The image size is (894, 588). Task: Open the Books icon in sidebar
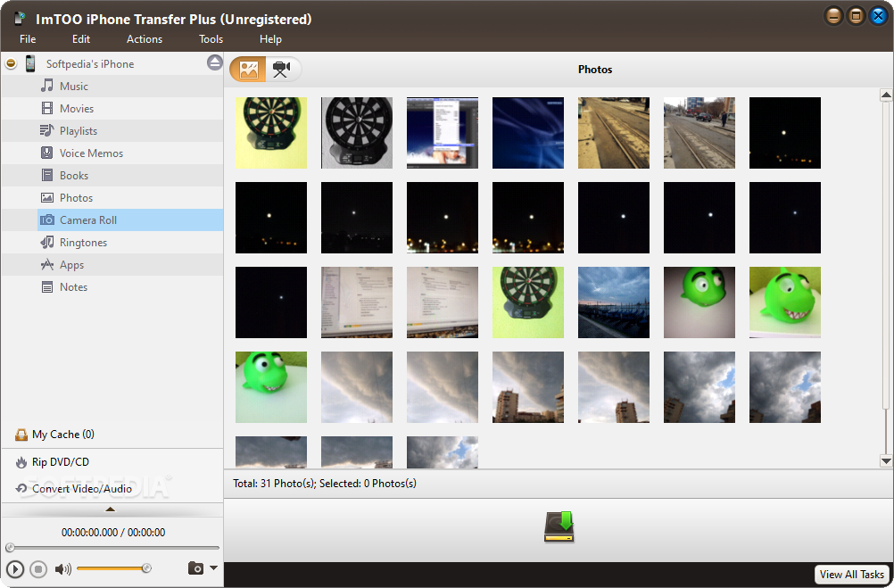tap(47, 175)
